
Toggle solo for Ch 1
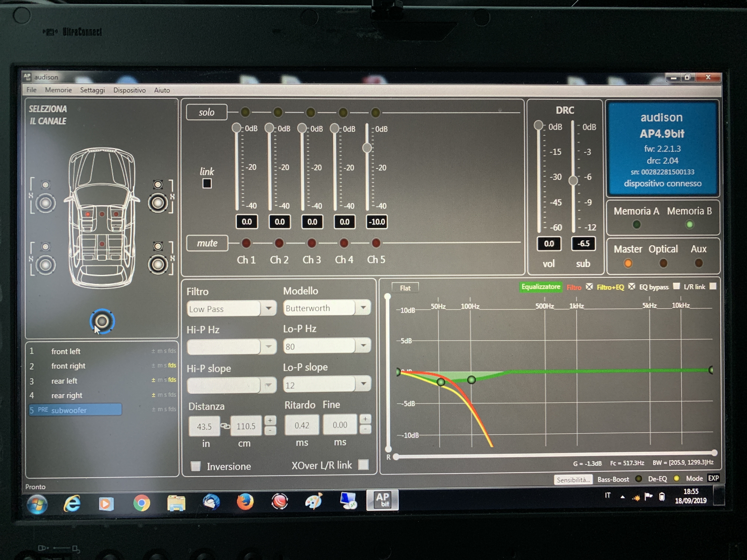[245, 112]
